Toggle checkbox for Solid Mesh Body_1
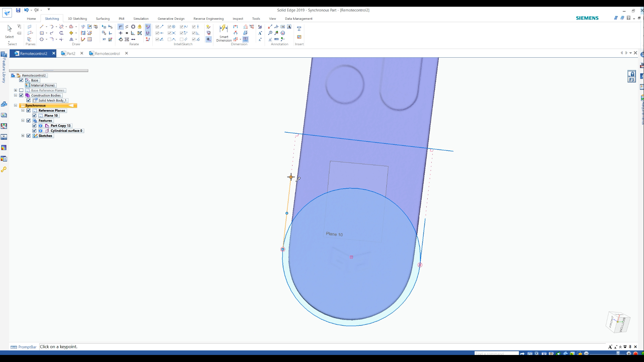The height and width of the screenshot is (362, 644). (28, 100)
